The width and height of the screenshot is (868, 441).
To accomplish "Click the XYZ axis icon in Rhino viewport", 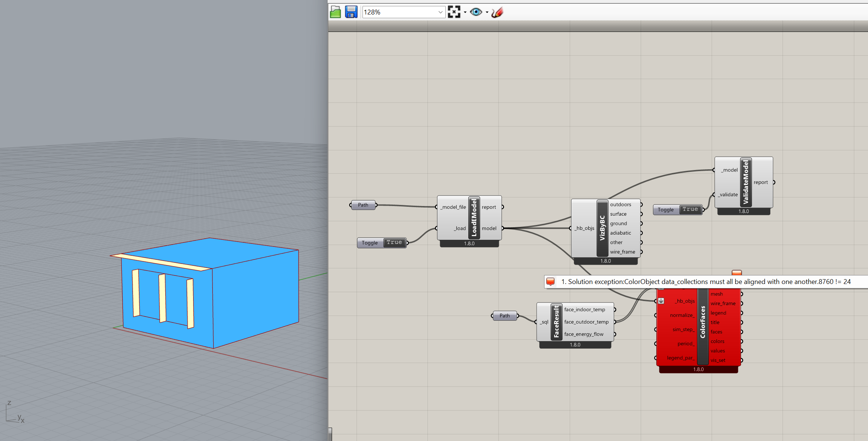I will [15, 412].
